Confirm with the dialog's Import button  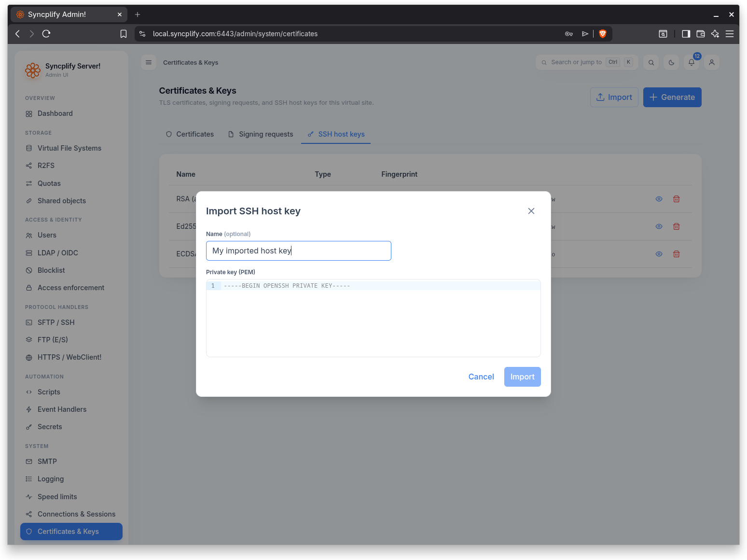coord(523,377)
